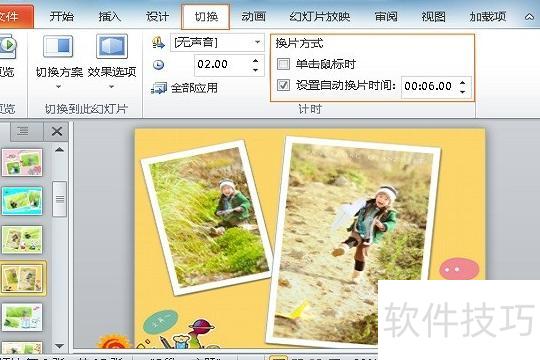Select the green landscape photo slide thumbnail
This screenshot has height=360, width=540.
pyautogui.click(x=22, y=317)
